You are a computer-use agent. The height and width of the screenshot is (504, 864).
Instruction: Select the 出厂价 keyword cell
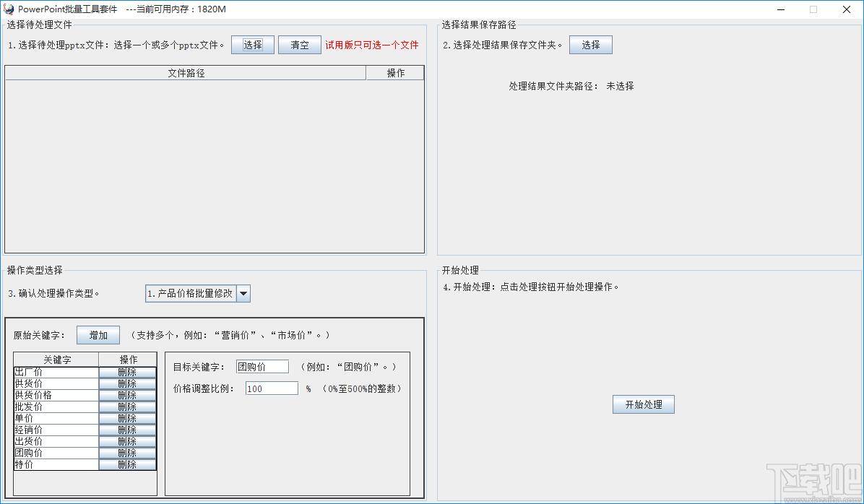(x=56, y=373)
